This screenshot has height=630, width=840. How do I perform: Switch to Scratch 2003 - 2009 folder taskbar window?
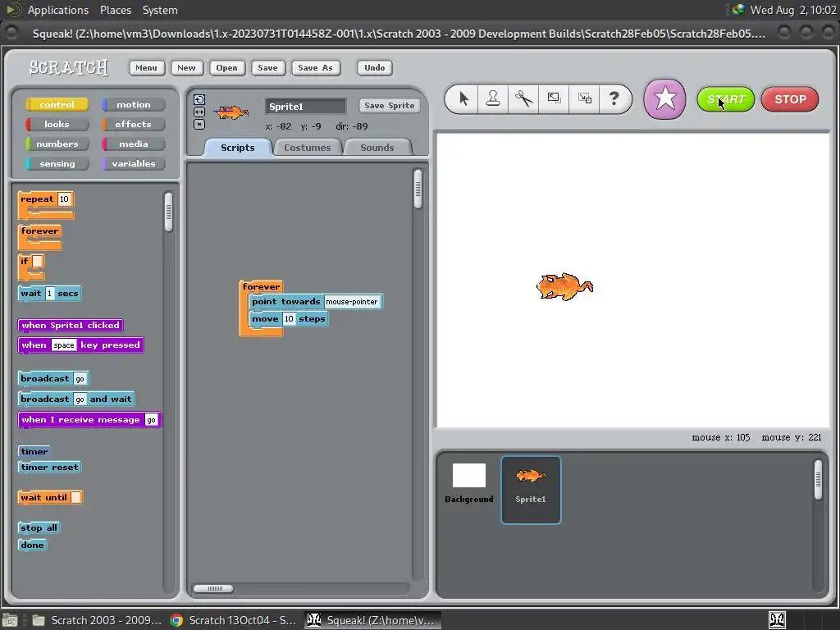[x=97, y=620]
